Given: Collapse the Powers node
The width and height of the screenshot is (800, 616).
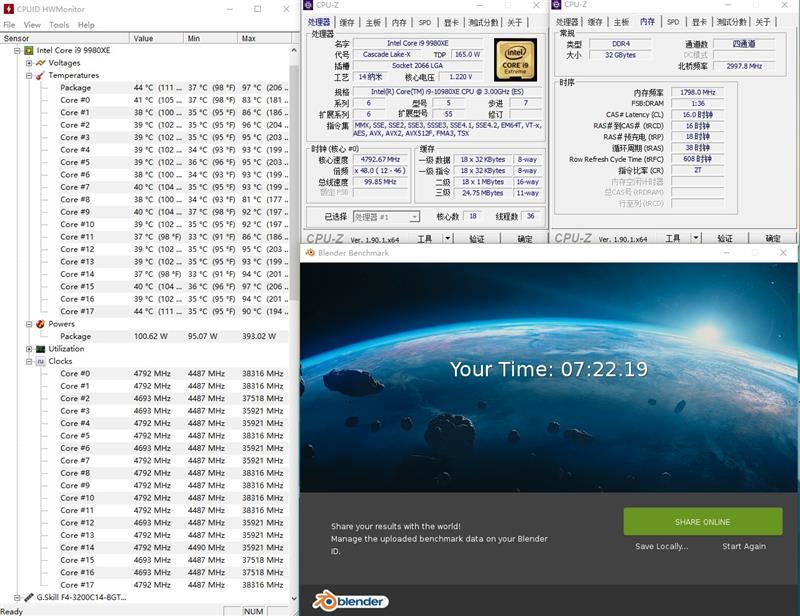Looking at the screenshot, I should pyautogui.click(x=29, y=324).
